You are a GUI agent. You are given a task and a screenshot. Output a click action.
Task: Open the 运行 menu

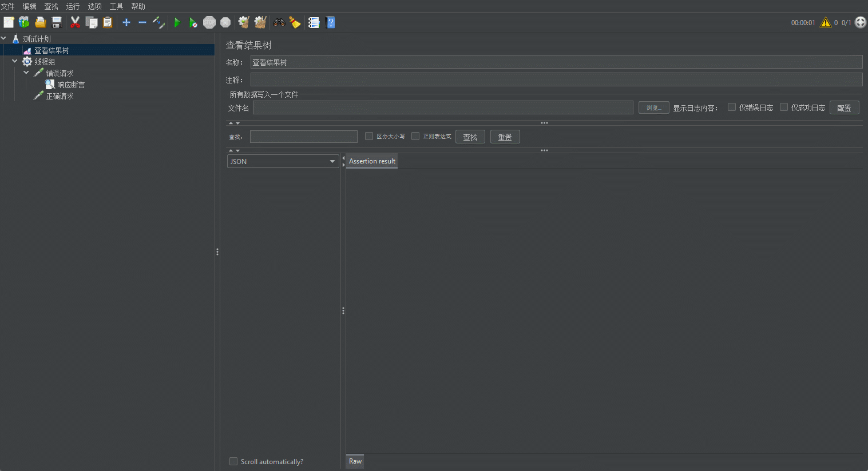[x=73, y=6]
